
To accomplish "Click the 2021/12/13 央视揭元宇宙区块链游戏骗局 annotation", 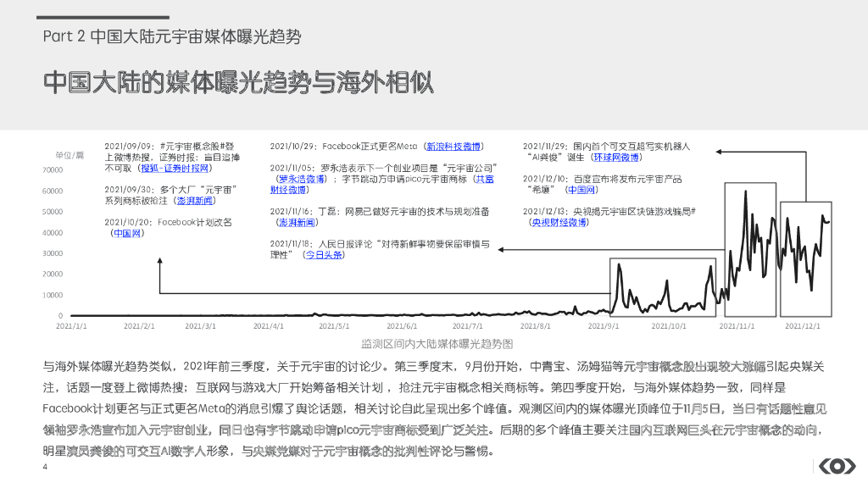I will 609,217.
